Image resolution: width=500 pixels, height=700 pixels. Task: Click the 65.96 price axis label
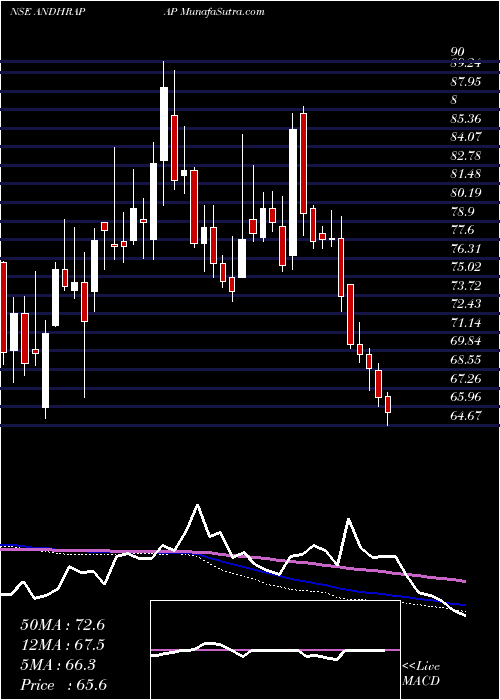tap(466, 396)
